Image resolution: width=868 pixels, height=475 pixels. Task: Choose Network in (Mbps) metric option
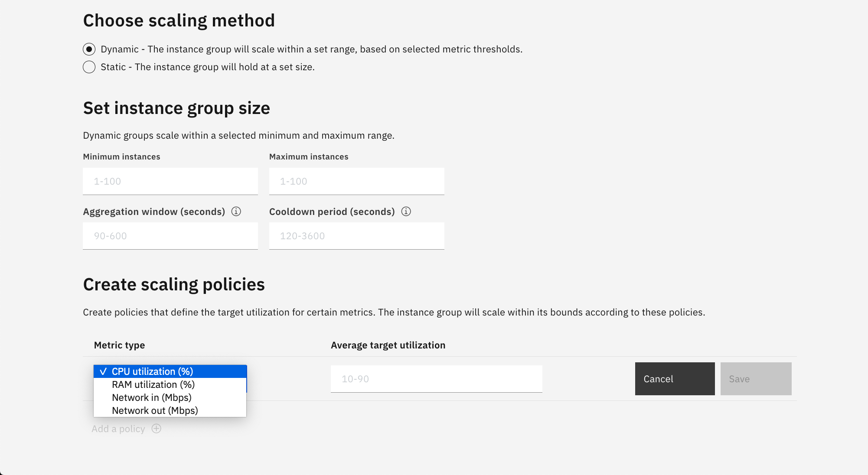tap(151, 397)
